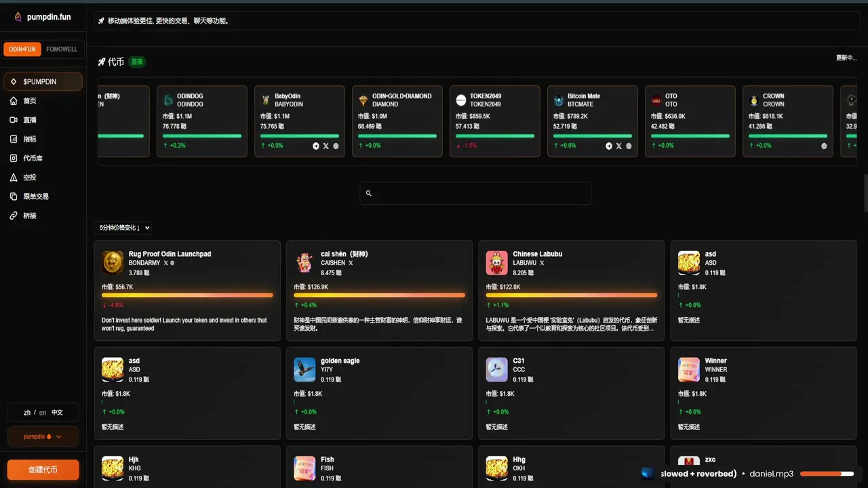Click Chinese Labubu thumbnail image
868x488 pixels.
point(497,262)
